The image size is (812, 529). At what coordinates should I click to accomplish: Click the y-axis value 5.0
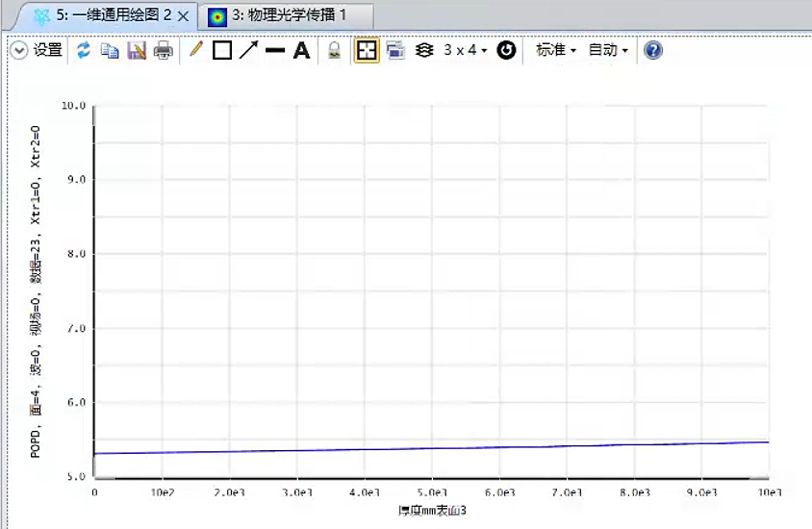tap(76, 476)
